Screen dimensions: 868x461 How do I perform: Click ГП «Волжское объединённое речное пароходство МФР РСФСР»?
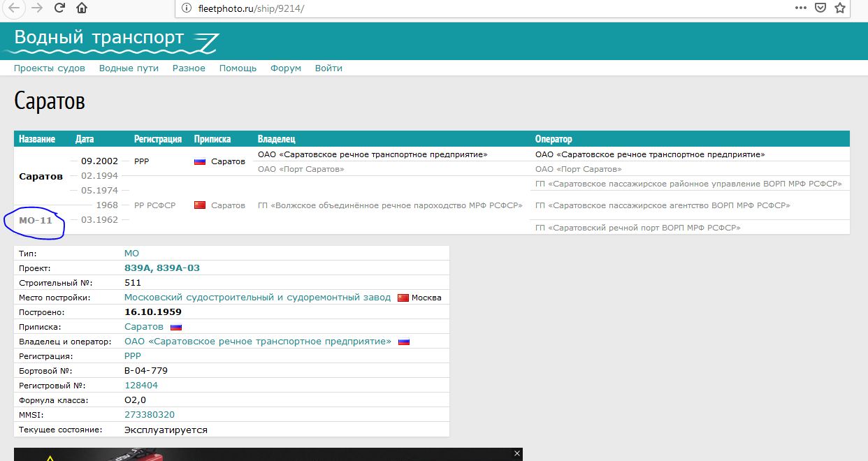coord(391,205)
